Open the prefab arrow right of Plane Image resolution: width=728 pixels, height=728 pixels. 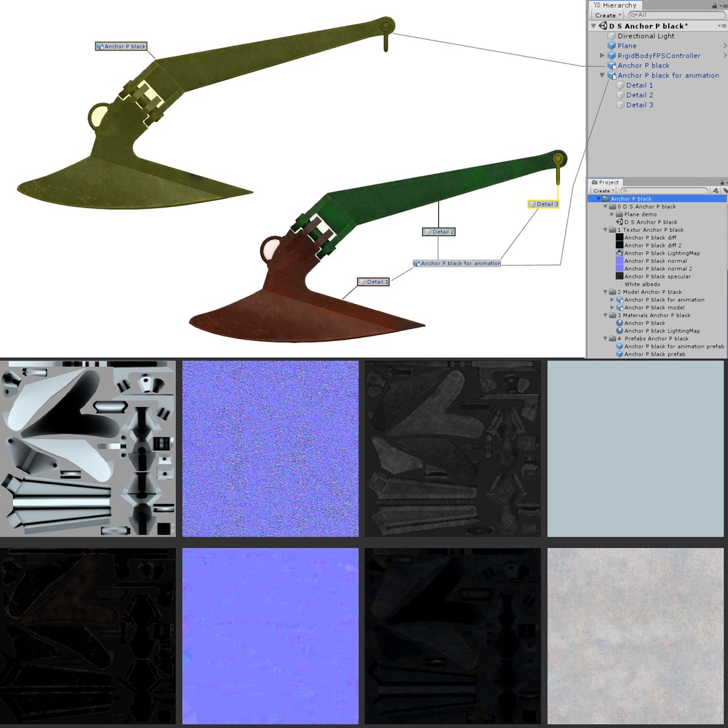coord(724,46)
